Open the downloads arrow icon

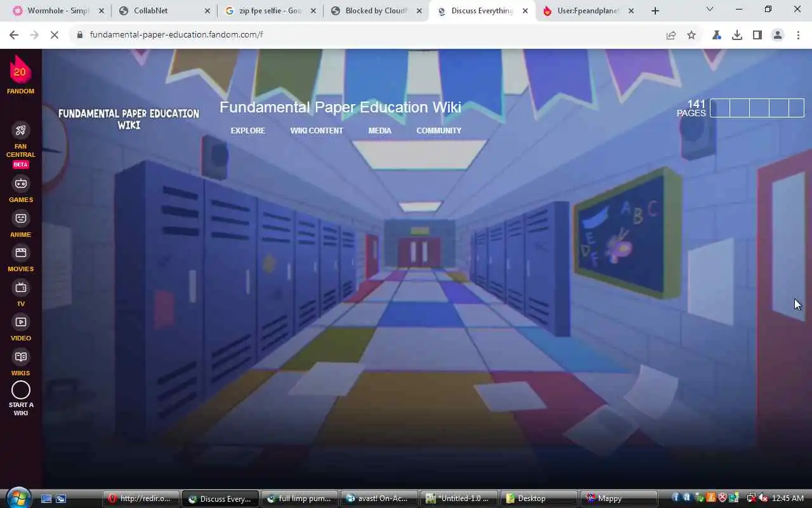[x=737, y=35]
